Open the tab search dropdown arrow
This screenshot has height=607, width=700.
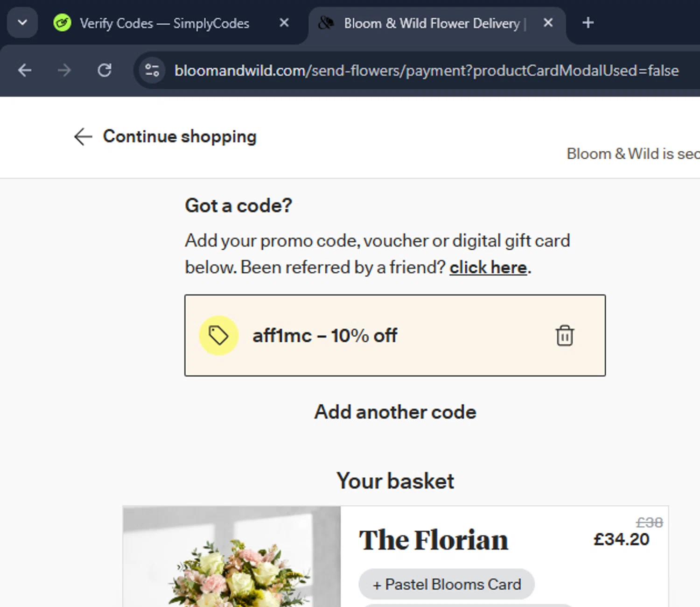(x=22, y=23)
